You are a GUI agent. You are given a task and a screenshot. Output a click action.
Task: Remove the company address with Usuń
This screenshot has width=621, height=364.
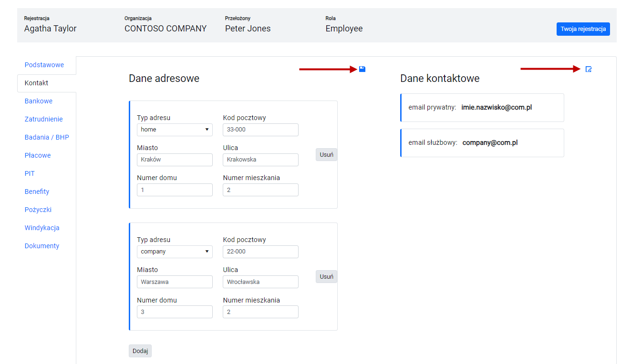click(x=326, y=276)
